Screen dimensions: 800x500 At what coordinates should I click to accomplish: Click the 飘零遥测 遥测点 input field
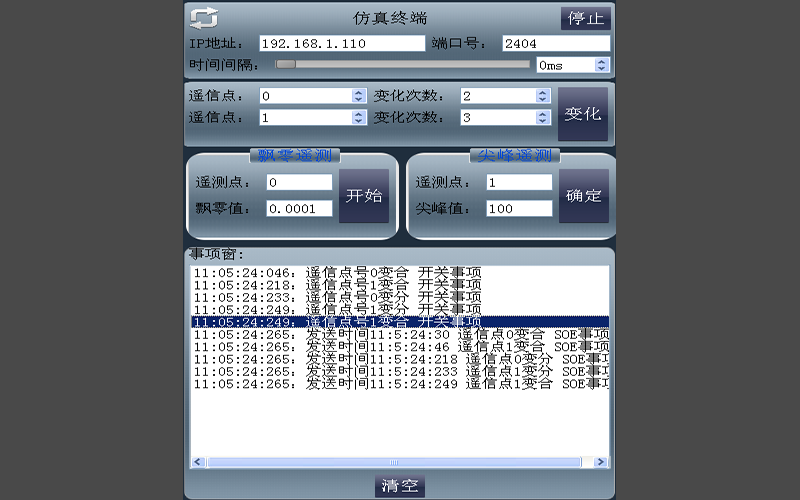point(299,183)
